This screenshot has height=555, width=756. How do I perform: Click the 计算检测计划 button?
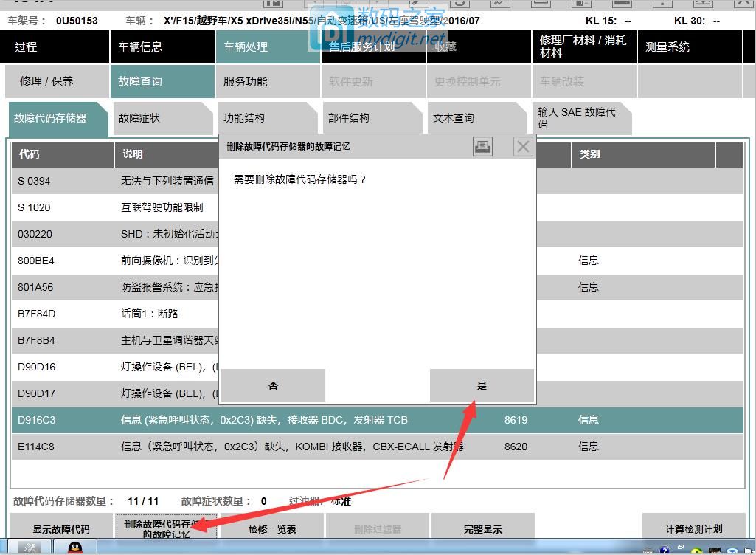[x=694, y=526]
